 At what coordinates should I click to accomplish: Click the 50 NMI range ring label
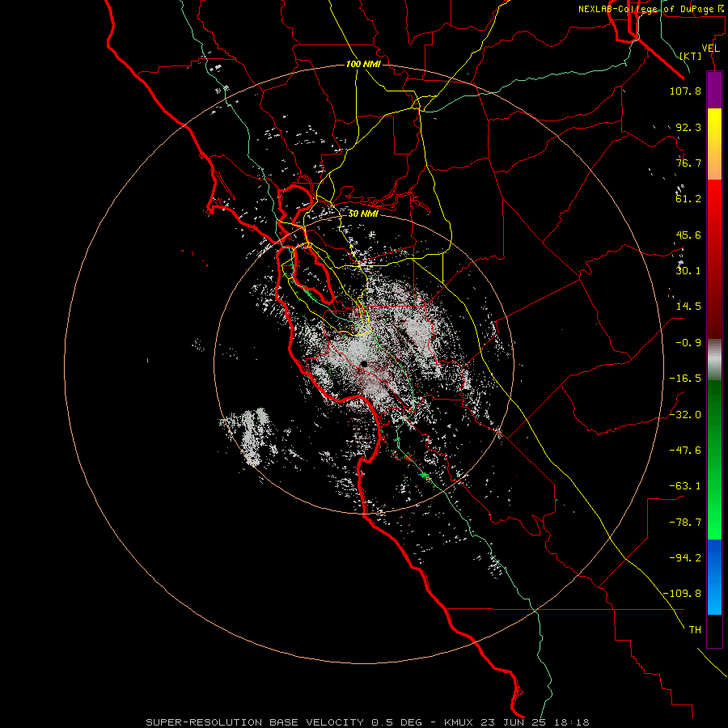[x=363, y=214]
